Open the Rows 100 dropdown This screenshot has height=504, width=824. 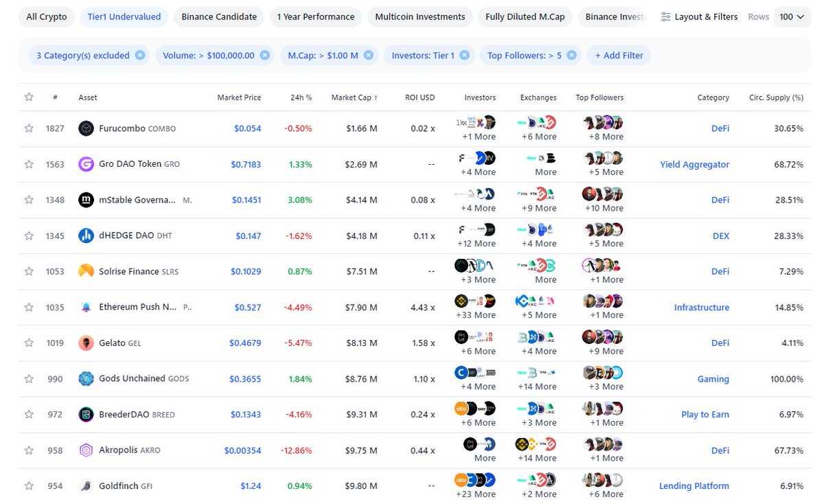click(x=792, y=16)
